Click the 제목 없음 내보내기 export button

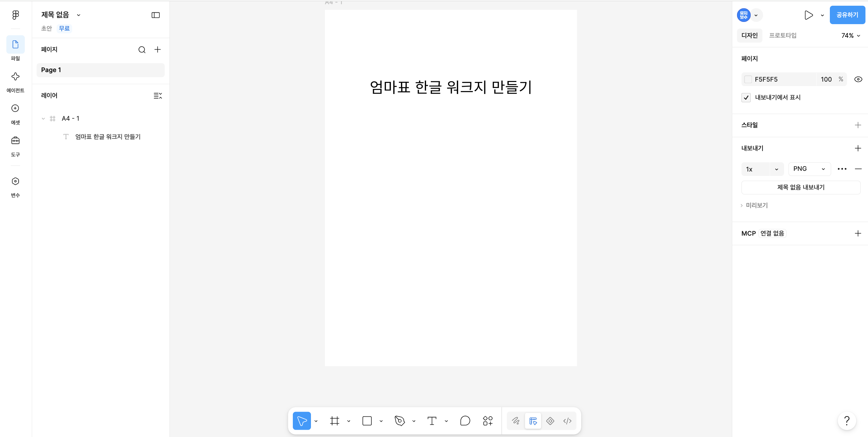click(801, 187)
